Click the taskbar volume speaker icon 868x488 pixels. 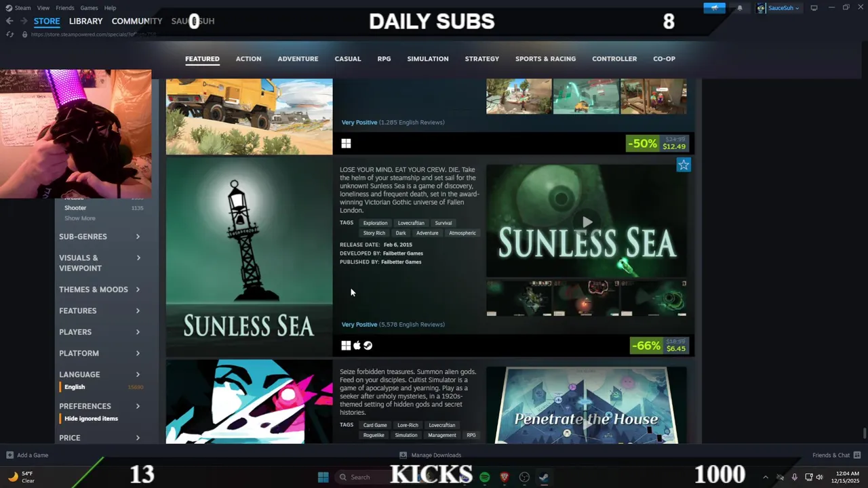[x=820, y=477]
